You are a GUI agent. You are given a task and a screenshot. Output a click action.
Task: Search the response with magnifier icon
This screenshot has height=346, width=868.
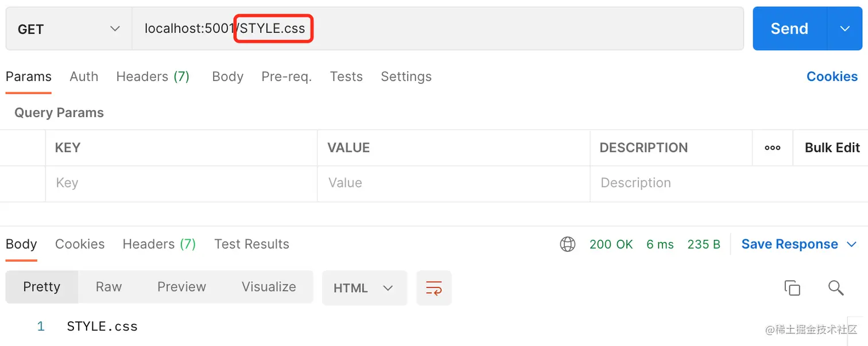(835, 287)
